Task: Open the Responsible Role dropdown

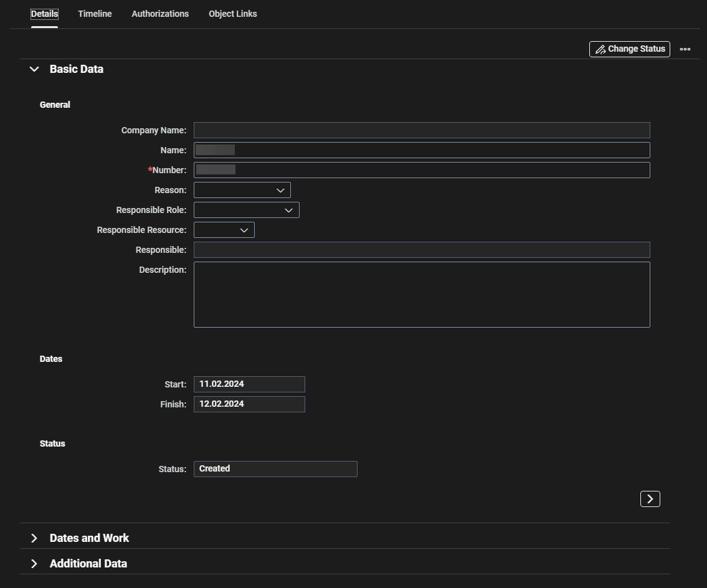Action: tap(247, 210)
